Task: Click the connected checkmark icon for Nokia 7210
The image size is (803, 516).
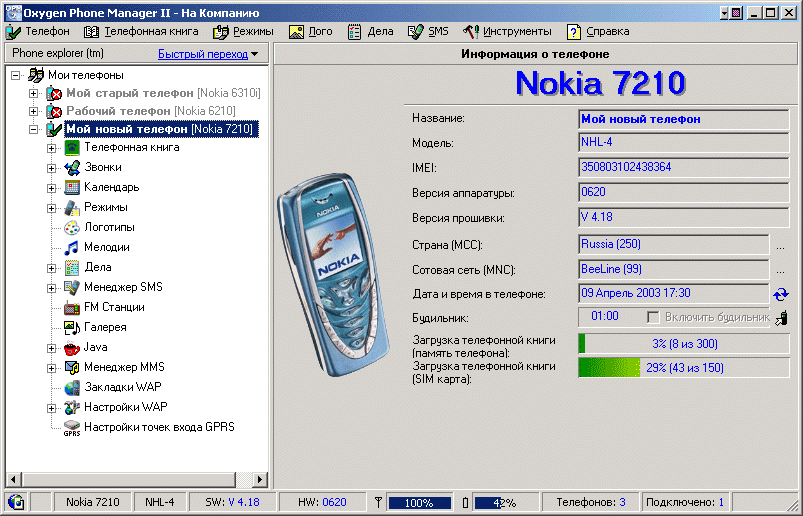Action: coord(54,129)
